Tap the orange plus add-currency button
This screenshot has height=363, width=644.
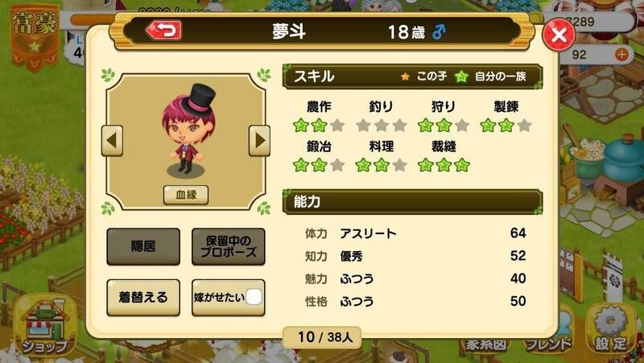coord(621,54)
